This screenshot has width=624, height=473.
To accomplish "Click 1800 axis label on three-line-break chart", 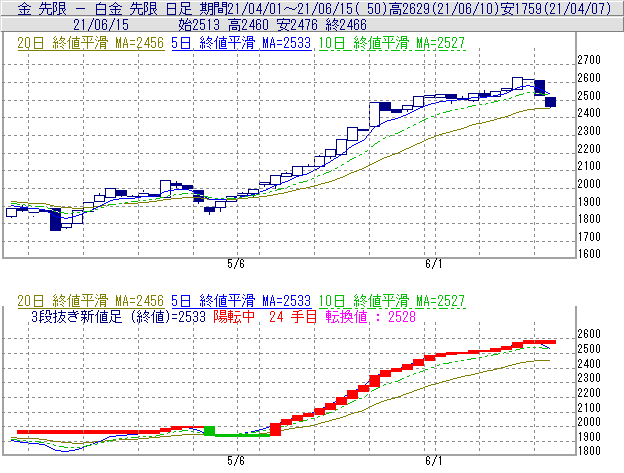I will tap(589, 451).
